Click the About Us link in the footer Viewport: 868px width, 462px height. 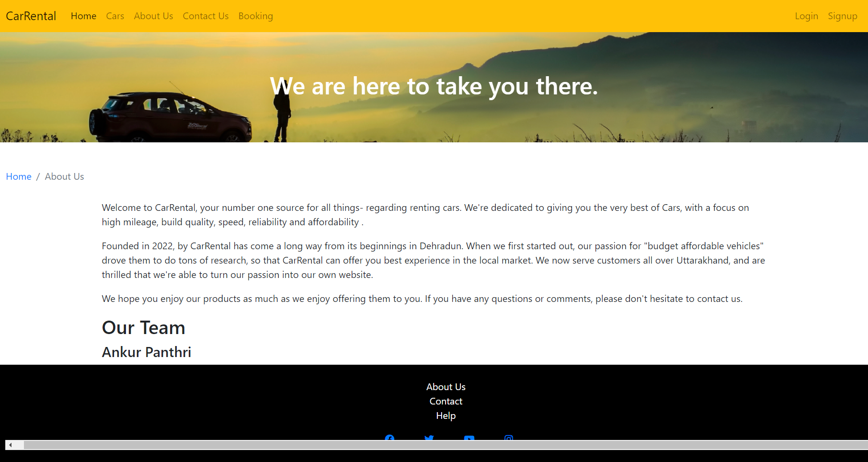click(446, 387)
